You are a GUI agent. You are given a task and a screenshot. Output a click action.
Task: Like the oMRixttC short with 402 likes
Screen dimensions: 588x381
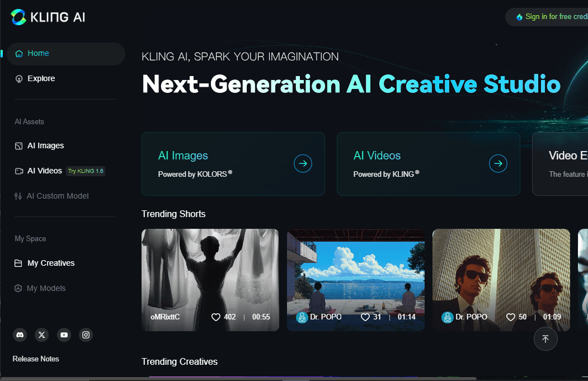[x=215, y=317]
